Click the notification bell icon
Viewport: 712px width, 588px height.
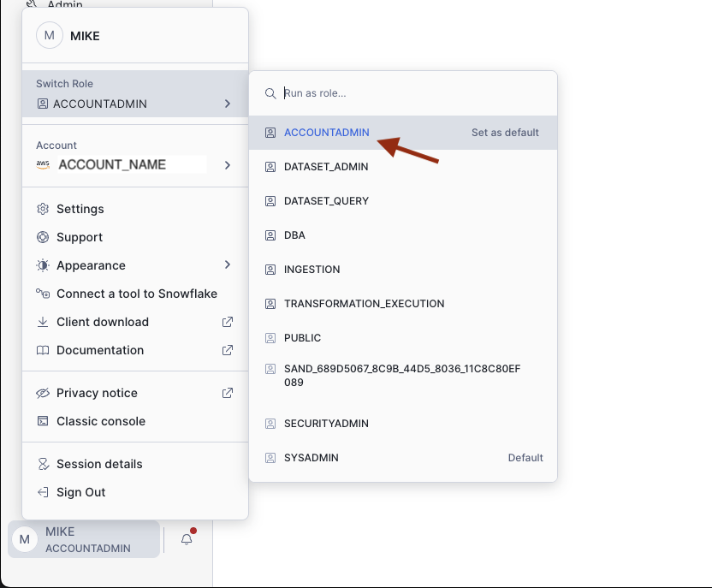(187, 539)
